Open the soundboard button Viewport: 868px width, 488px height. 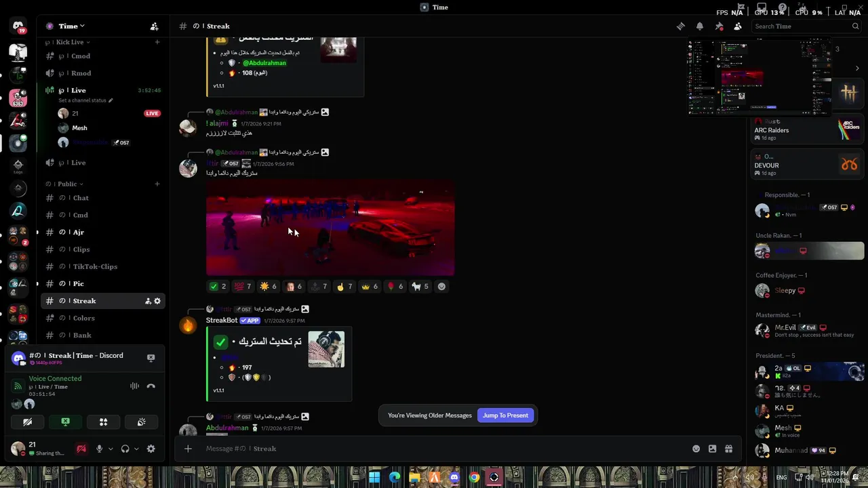coord(141,422)
